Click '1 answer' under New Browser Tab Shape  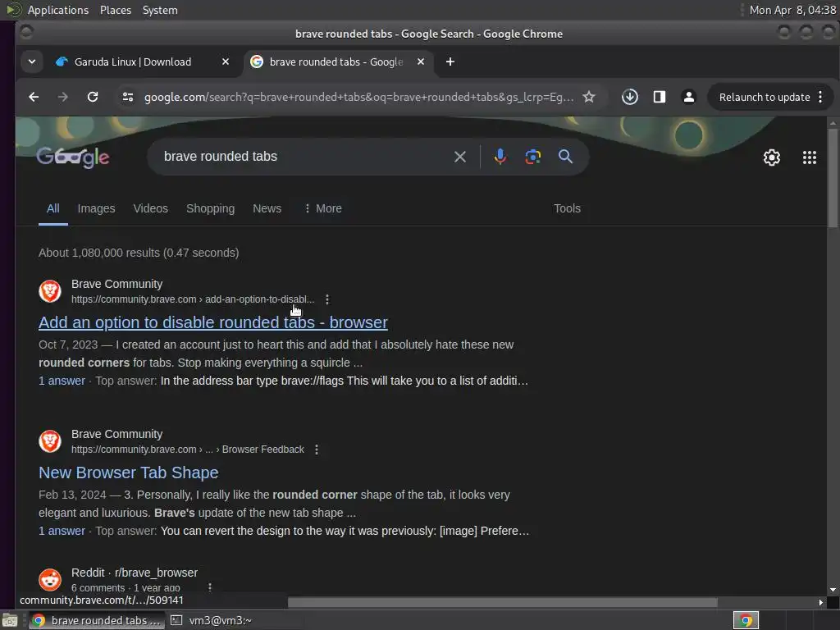pos(62,531)
